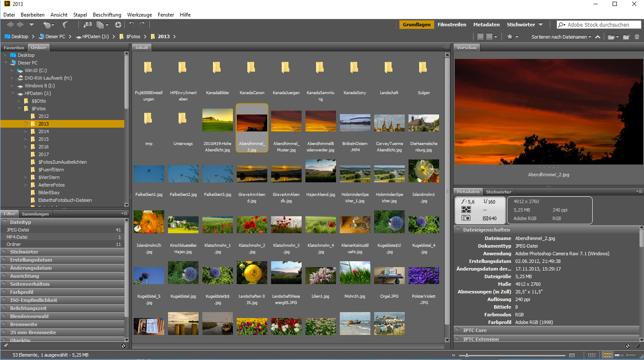Screen dimensions: 644x360
Task: Toggle the MP4-Datei filter
Action: pos(62,237)
